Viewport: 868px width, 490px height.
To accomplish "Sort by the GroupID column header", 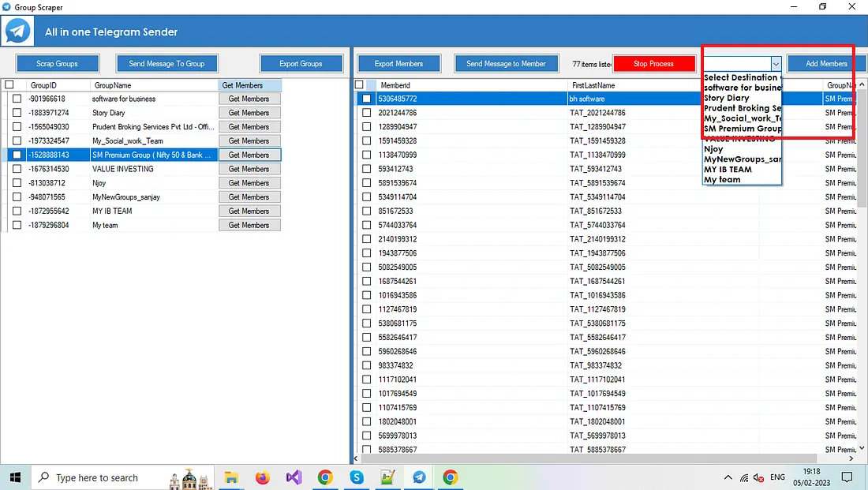I will point(58,85).
